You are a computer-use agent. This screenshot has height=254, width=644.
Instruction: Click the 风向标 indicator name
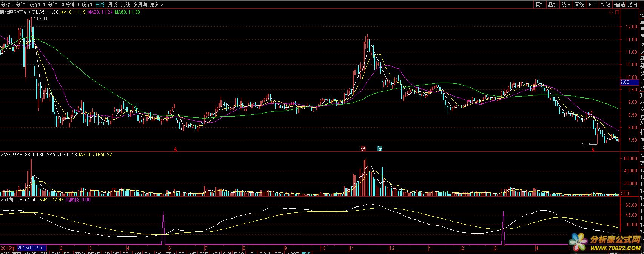click(11, 199)
